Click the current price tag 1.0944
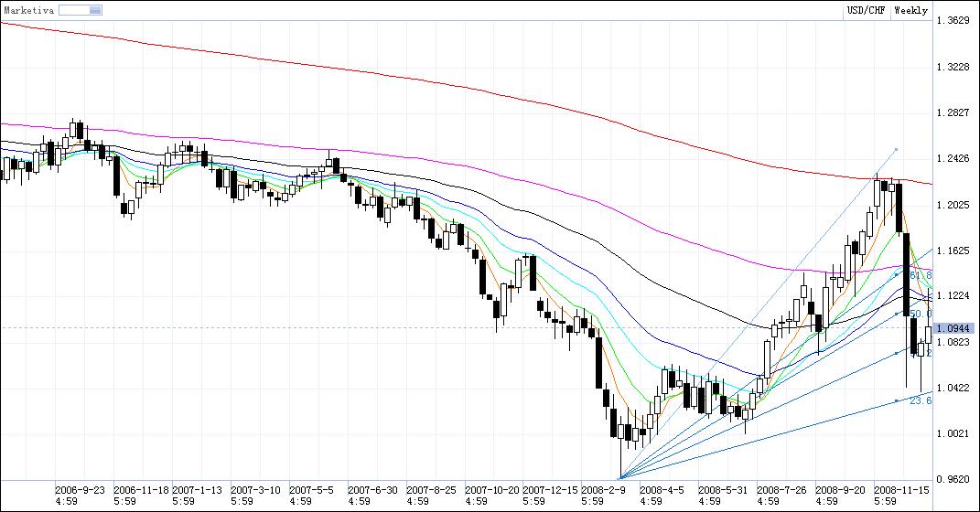This screenshot has height=512, width=980. point(953,328)
